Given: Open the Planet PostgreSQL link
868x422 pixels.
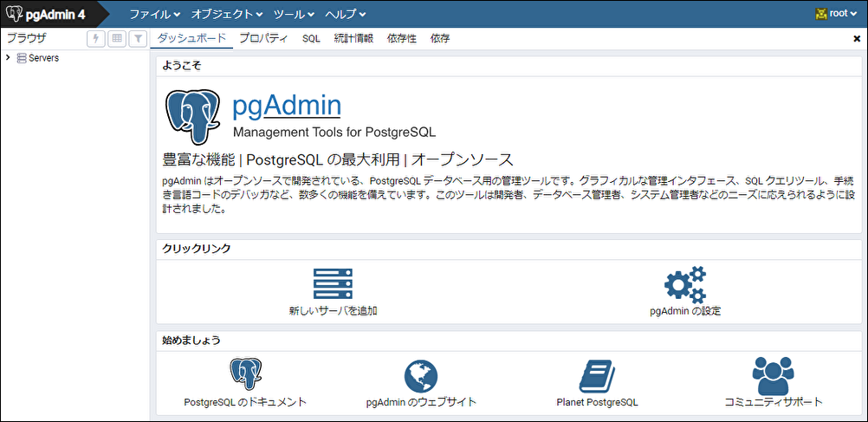Looking at the screenshot, I should (598, 402).
